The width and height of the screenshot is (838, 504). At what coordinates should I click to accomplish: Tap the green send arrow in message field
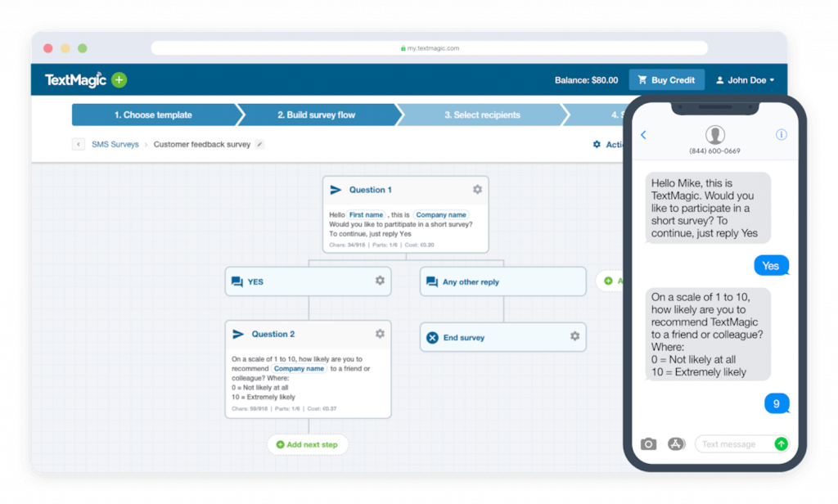pyautogui.click(x=781, y=444)
